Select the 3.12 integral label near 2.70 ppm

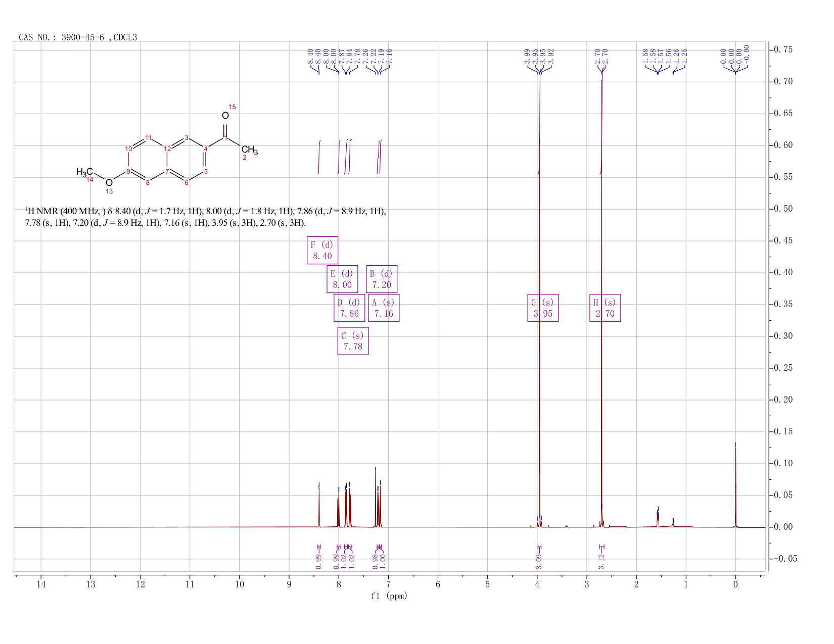(601, 561)
